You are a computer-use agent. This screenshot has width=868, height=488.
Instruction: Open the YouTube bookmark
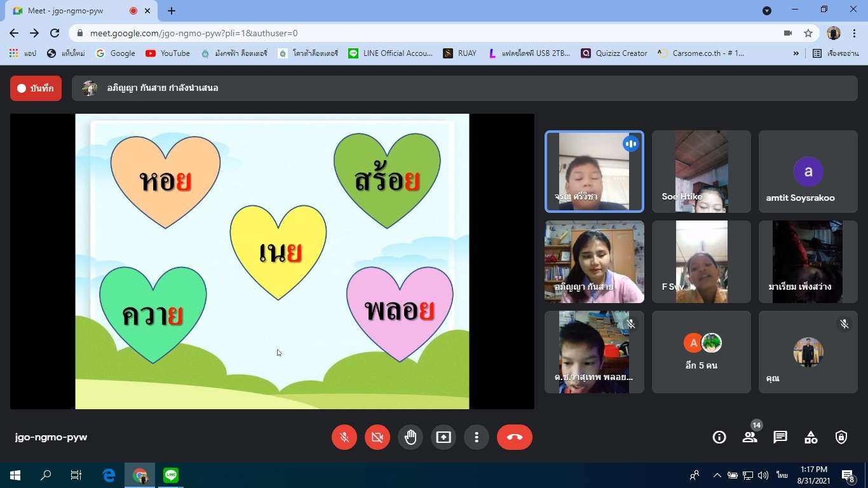[x=168, y=53]
